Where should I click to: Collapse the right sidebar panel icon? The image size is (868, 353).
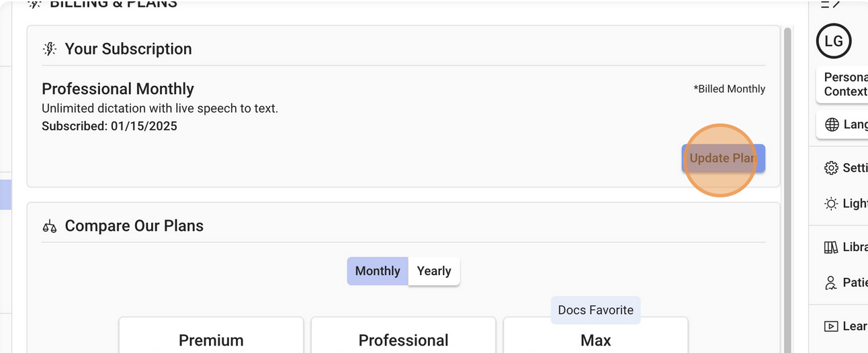(x=831, y=4)
